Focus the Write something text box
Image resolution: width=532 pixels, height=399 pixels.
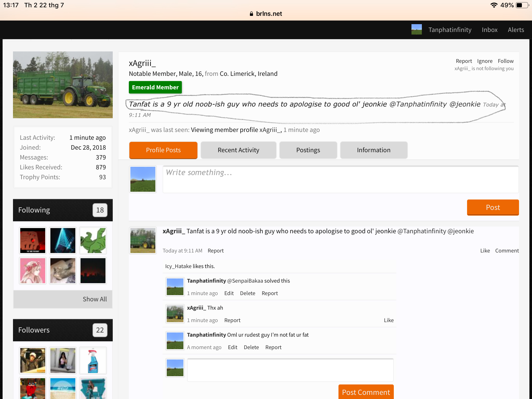click(x=341, y=179)
